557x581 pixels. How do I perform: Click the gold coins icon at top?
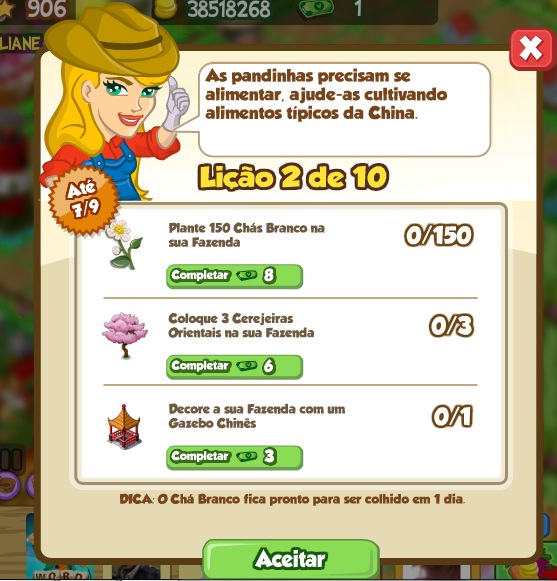tap(166, 9)
